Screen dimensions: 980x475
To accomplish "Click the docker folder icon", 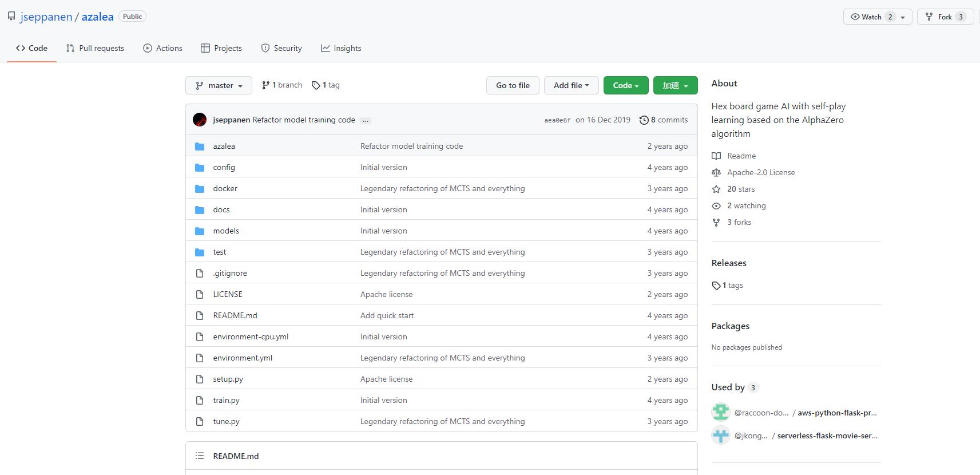I will [200, 189].
